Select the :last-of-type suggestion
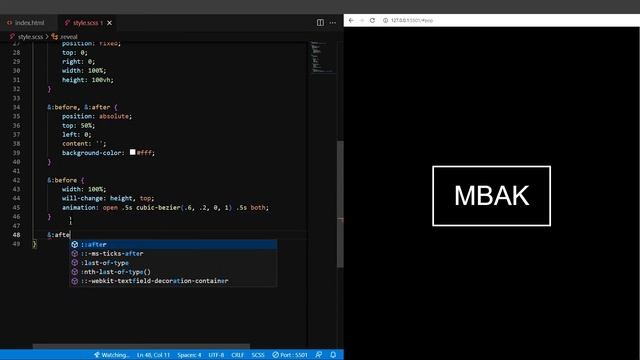640x360 pixels. click(173, 263)
